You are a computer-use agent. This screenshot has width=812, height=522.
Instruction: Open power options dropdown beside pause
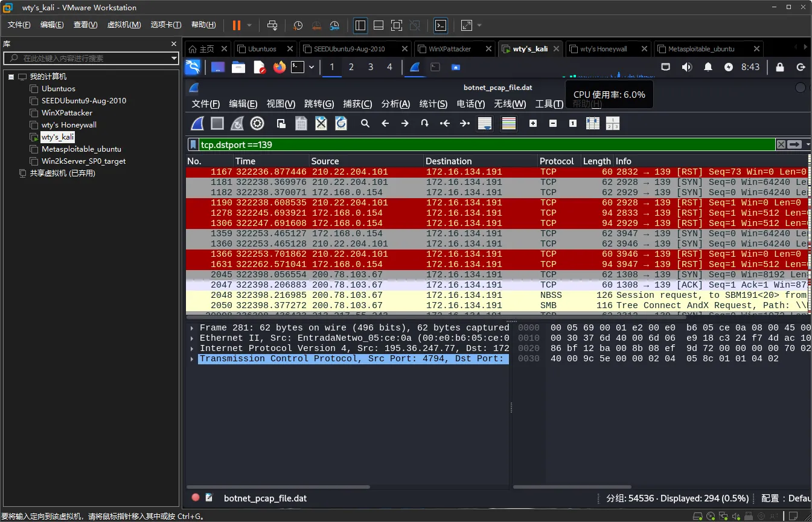249,25
